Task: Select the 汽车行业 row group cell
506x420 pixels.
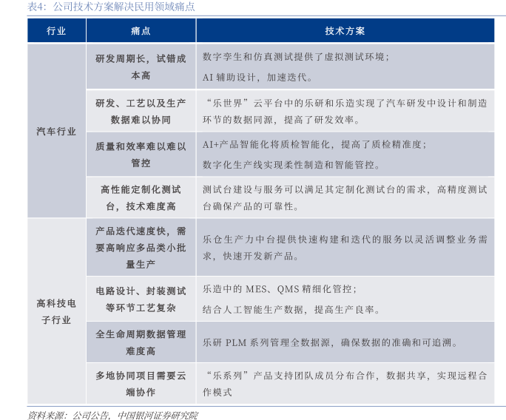Action: 56,132
